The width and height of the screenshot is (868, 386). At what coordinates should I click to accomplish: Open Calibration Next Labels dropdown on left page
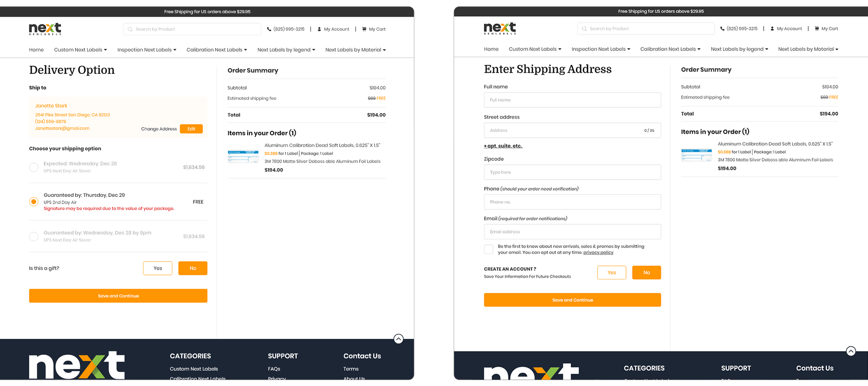217,50
